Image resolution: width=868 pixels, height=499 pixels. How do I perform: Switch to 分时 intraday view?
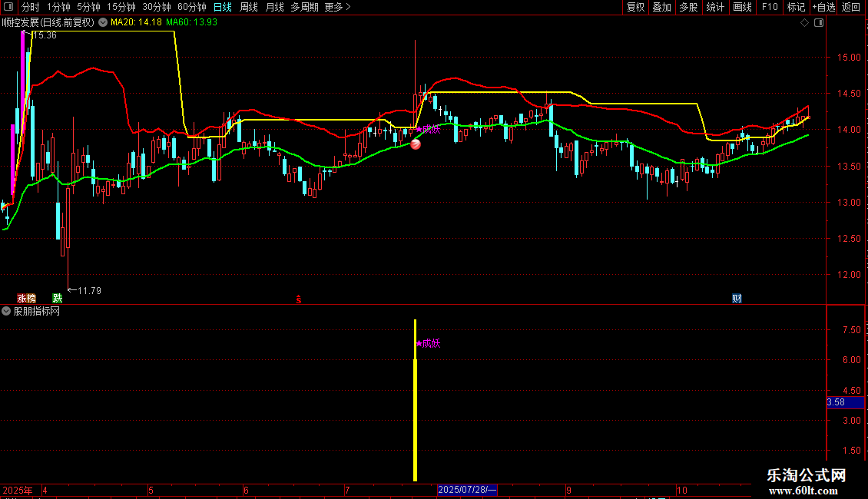31,7
